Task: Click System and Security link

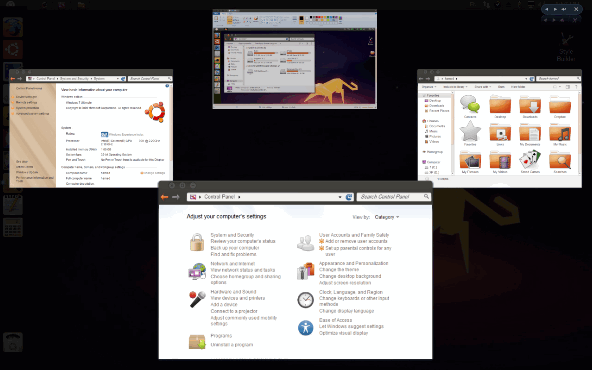Action: (232, 235)
